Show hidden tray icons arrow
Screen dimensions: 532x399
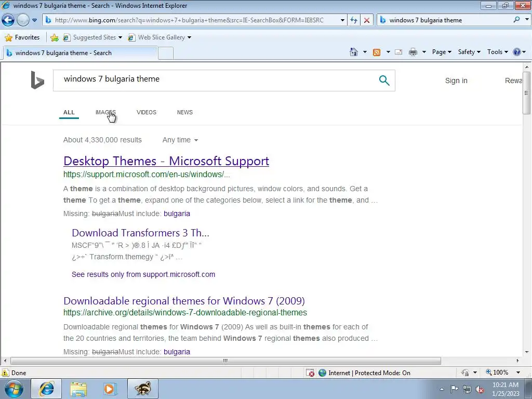(442, 389)
